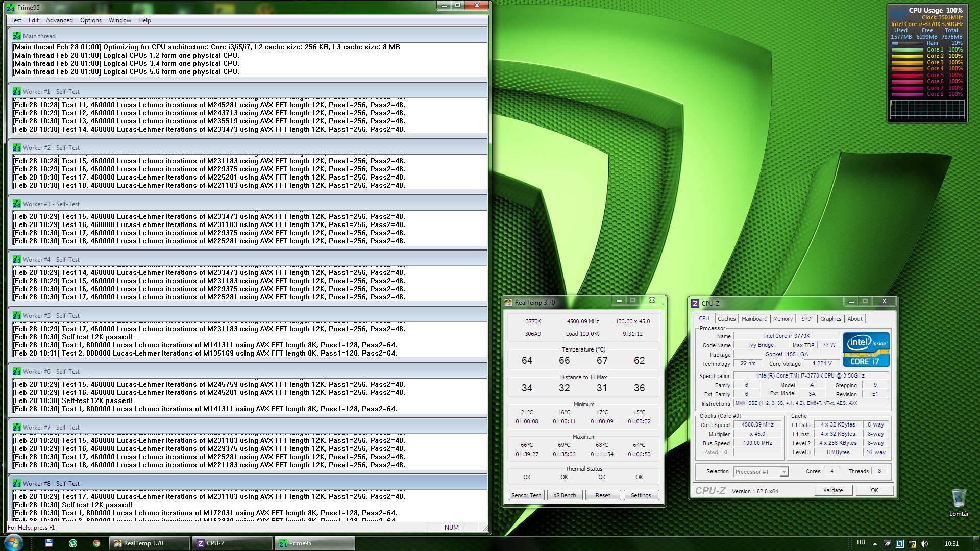Select the CPU tab in CPU-Z
980x551 pixels.
[x=704, y=318]
